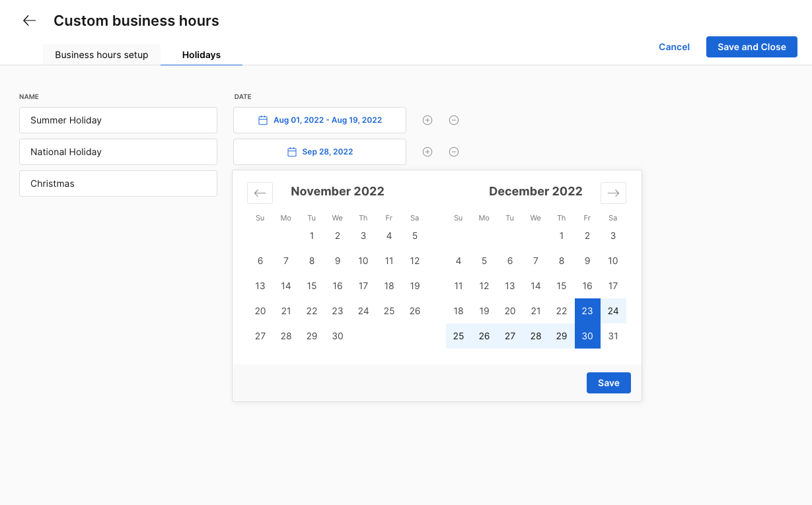Remove the Summer Holiday row

click(454, 120)
